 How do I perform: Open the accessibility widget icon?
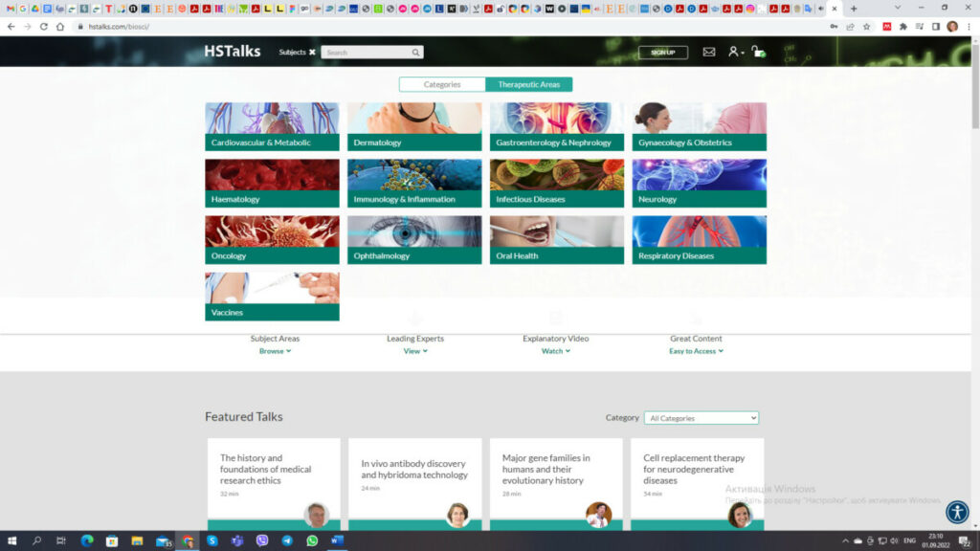point(957,512)
